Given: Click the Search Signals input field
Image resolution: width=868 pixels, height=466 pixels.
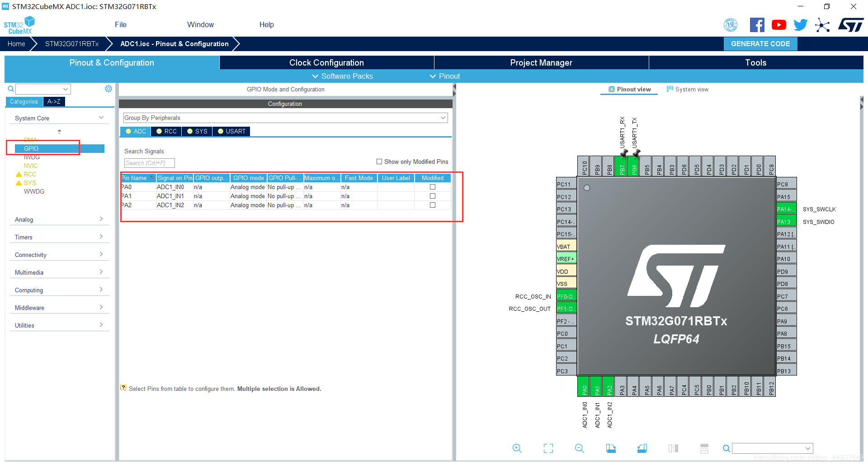Looking at the screenshot, I should [150, 163].
